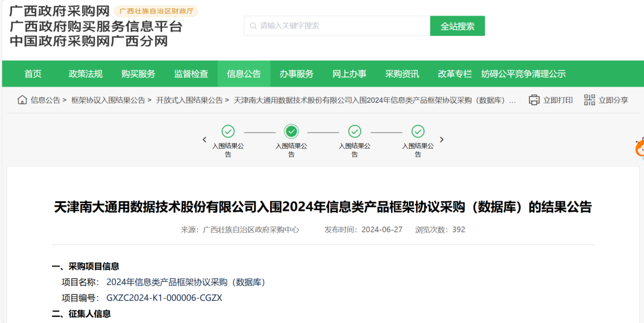Screen dimensions: 644x323
Task: Click the left arrow of the step timeline
Action: [x=205, y=140]
